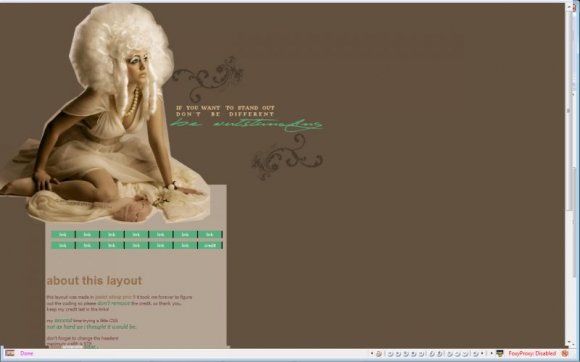Image resolution: width=580 pixels, height=362 pixels.
Task: Click the page icon left of the 'Done' status
Action: coord(10,353)
